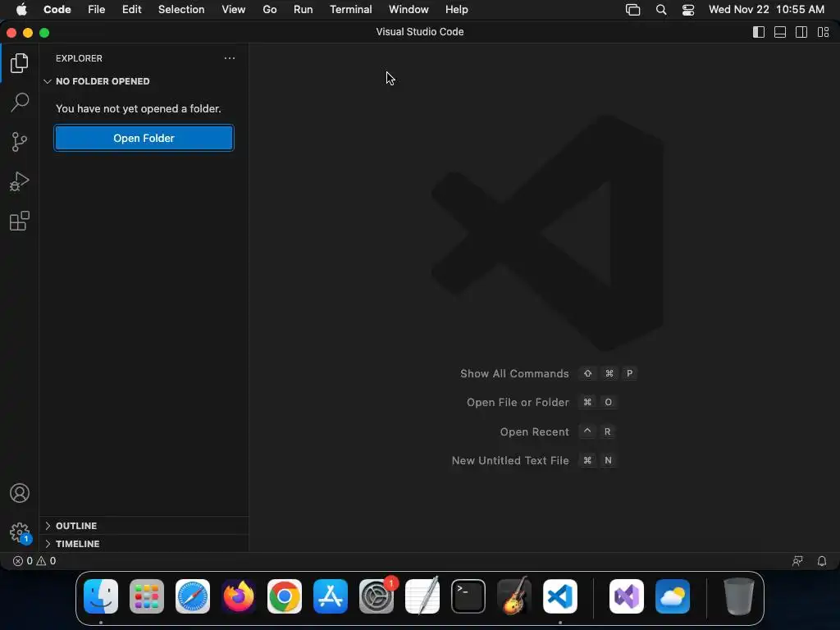840x630 pixels.
Task: Open Weather app from the dock
Action: [673, 596]
